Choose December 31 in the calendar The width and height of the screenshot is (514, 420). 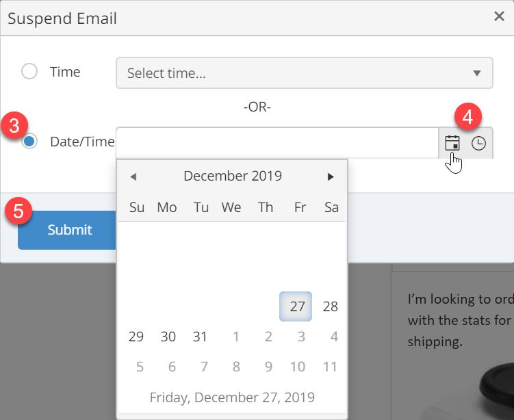point(200,337)
